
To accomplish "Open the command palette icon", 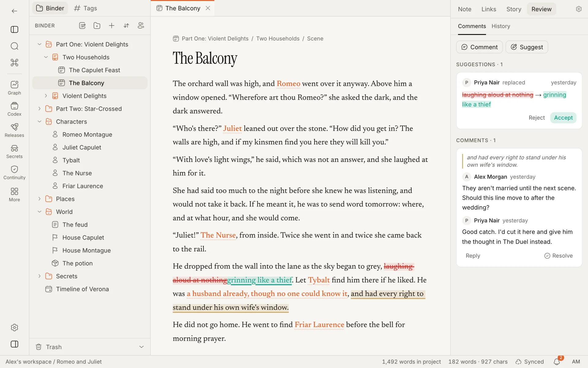I will [x=14, y=63].
